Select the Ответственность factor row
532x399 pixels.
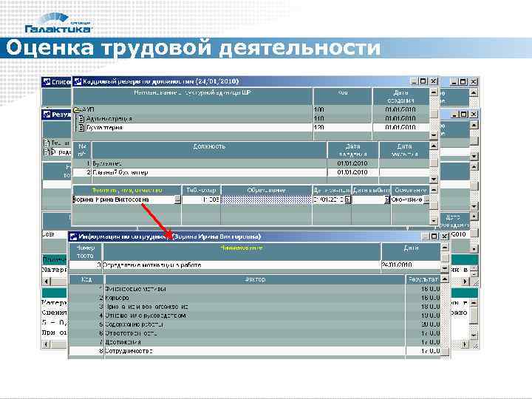click(x=254, y=333)
